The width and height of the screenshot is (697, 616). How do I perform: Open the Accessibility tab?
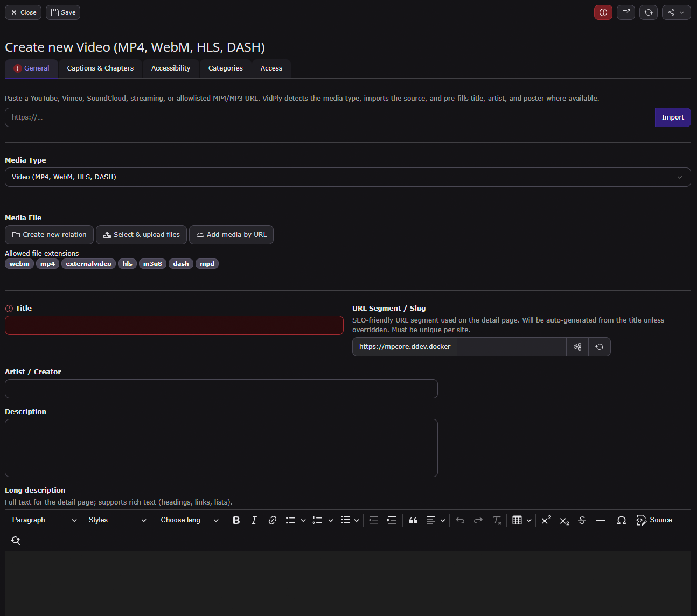click(171, 68)
